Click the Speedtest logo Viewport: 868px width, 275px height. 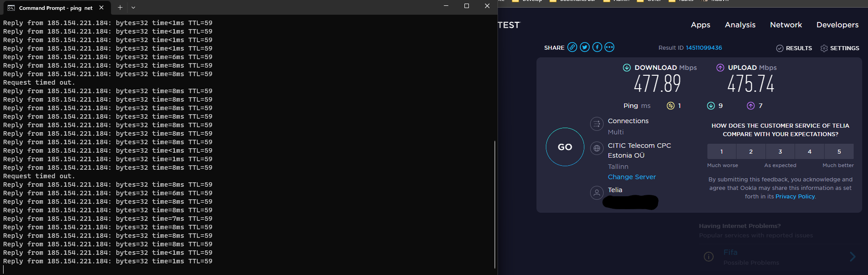click(x=509, y=25)
